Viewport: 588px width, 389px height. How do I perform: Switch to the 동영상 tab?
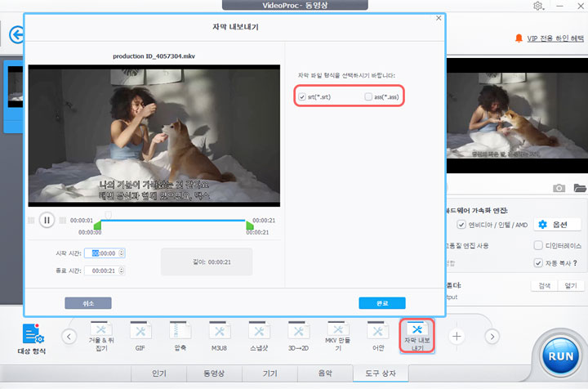pos(214,373)
